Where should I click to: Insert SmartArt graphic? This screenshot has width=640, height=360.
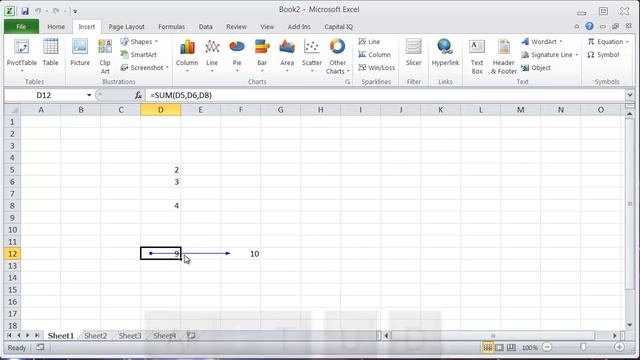click(x=139, y=55)
